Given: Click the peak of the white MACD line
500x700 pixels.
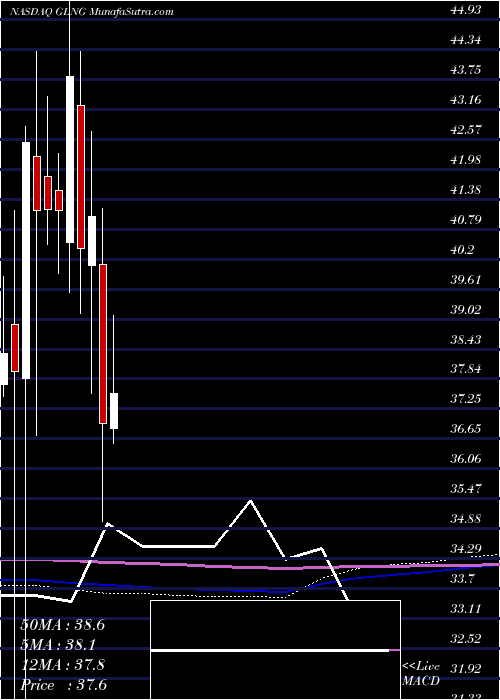Looking at the screenshot, I should [x=250, y=501].
